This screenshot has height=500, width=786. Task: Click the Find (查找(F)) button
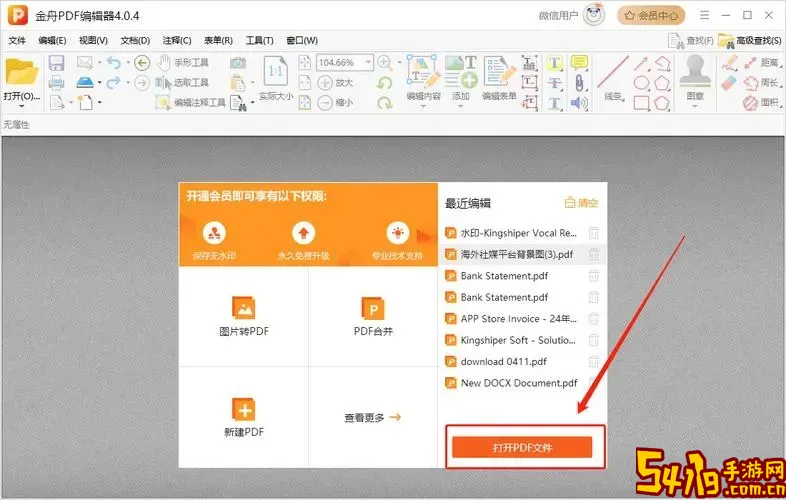tap(691, 40)
